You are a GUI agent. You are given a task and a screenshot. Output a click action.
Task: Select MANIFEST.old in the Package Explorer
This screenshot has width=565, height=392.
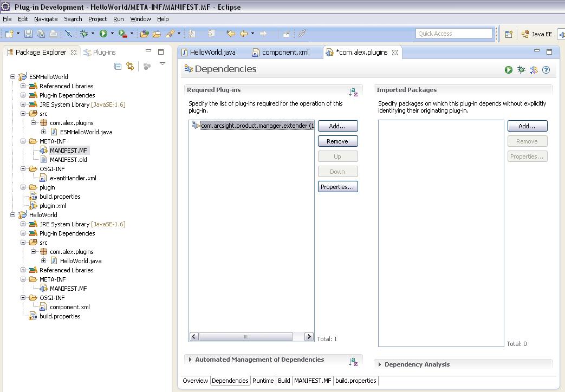68,160
